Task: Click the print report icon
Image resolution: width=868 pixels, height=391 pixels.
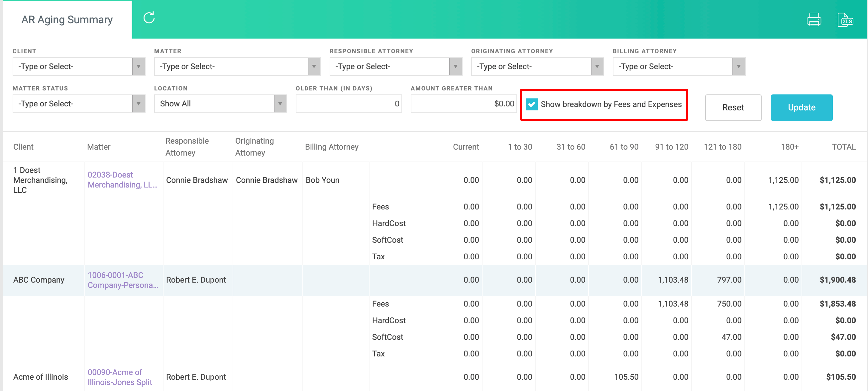Action: [814, 20]
